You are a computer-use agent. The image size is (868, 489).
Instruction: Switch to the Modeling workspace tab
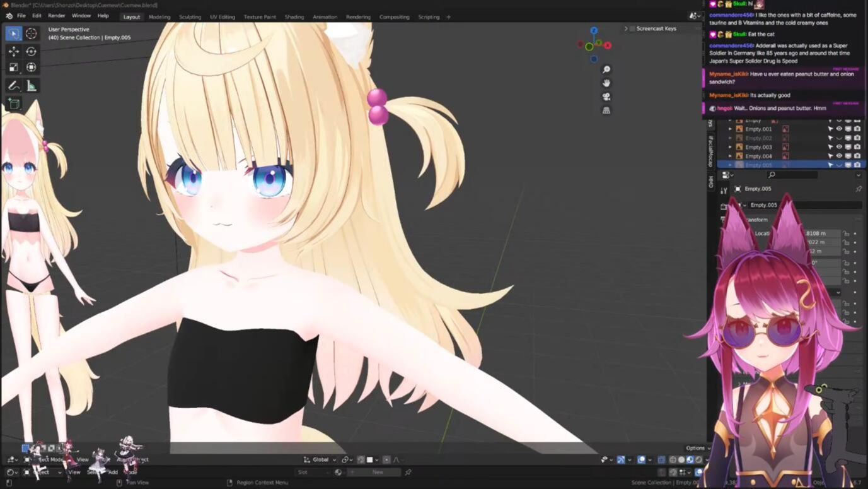coord(159,17)
